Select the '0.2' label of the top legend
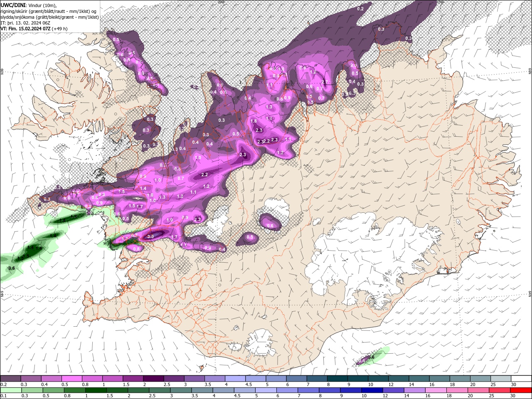The image size is (532, 399). point(3,384)
